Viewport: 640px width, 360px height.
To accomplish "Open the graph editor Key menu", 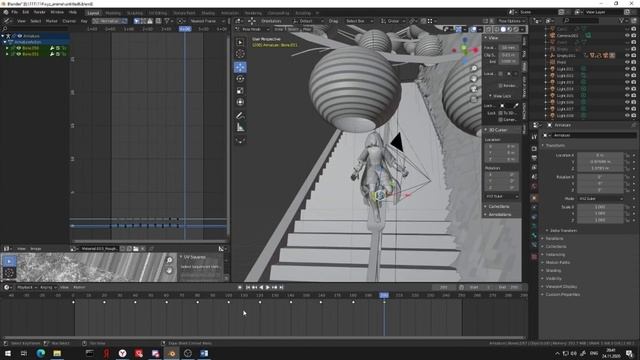I will click(84, 21).
